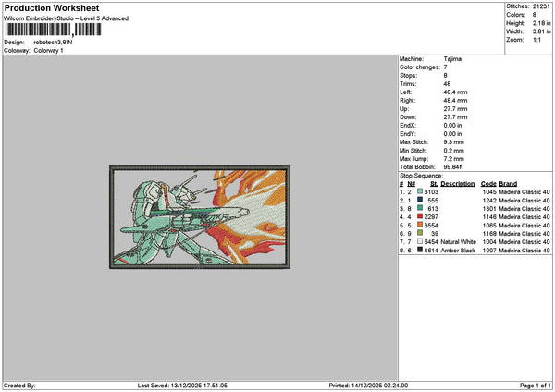Click the Left value '48.4 mm'
Viewport: 555px width, 392px height.
455,92
